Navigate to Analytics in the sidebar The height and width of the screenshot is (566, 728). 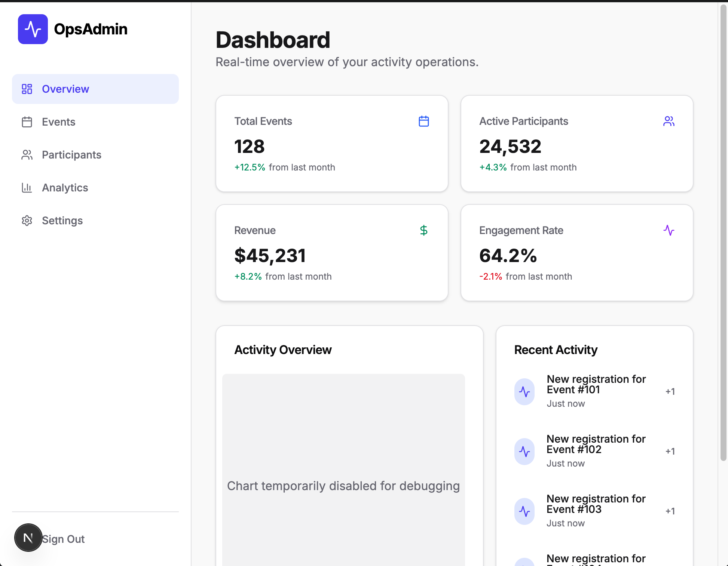pyautogui.click(x=65, y=188)
